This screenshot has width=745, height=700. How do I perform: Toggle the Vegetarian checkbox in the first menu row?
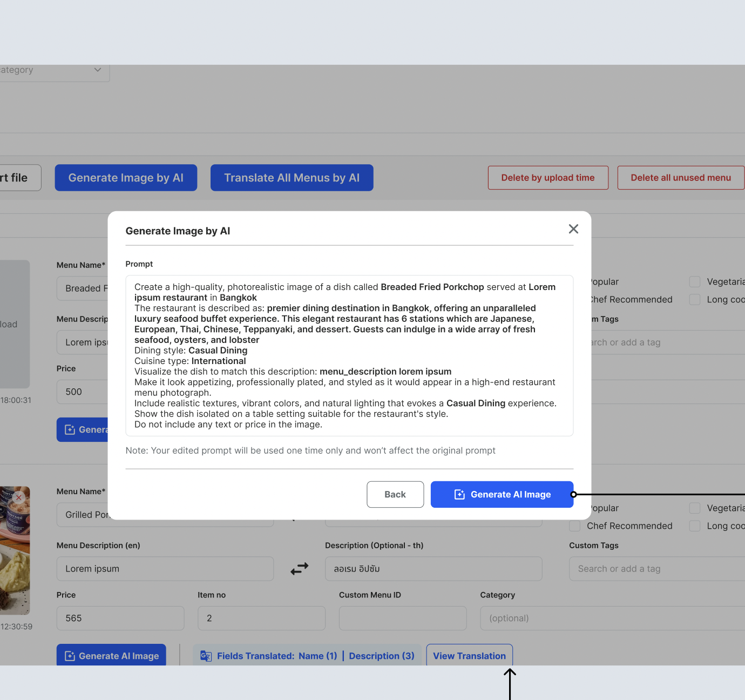click(x=695, y=282)
